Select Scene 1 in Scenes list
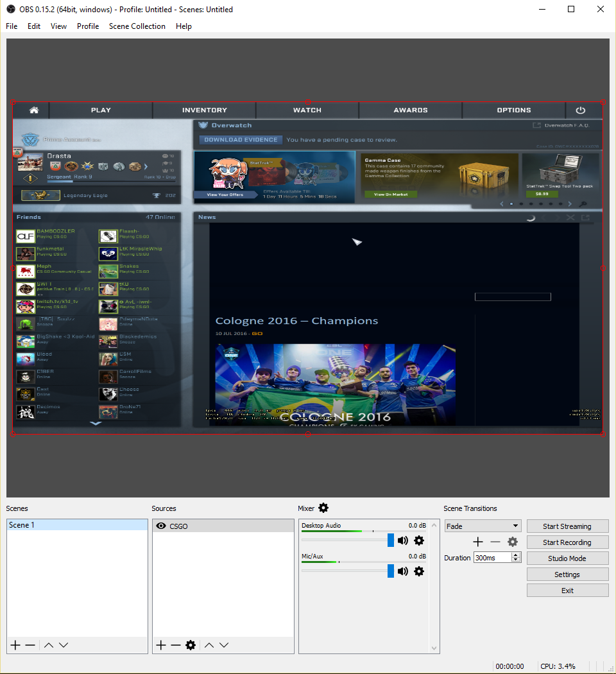 click(x=78, y=525)
